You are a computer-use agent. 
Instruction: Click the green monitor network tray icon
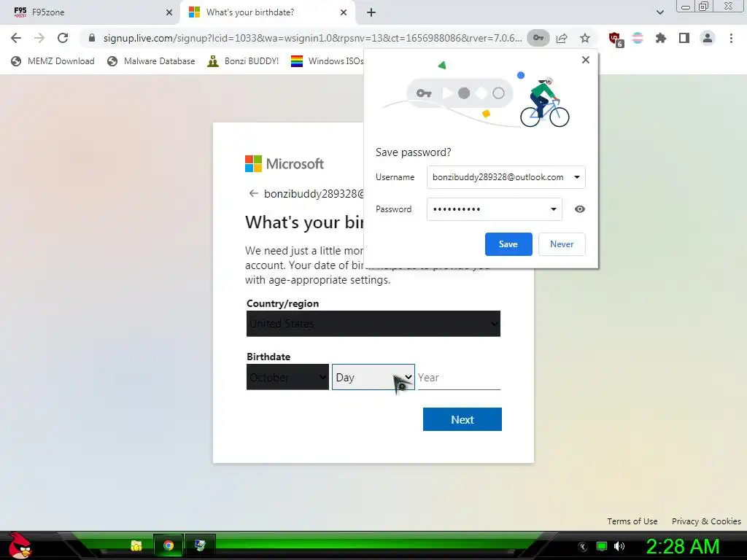point(602,546)
